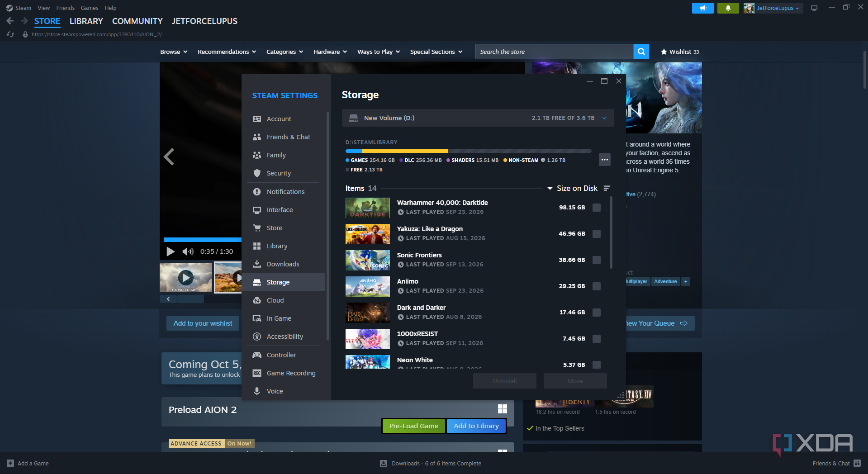868x474 pixels.
Task: Open Controller settings icon
Action: [257, 355]
